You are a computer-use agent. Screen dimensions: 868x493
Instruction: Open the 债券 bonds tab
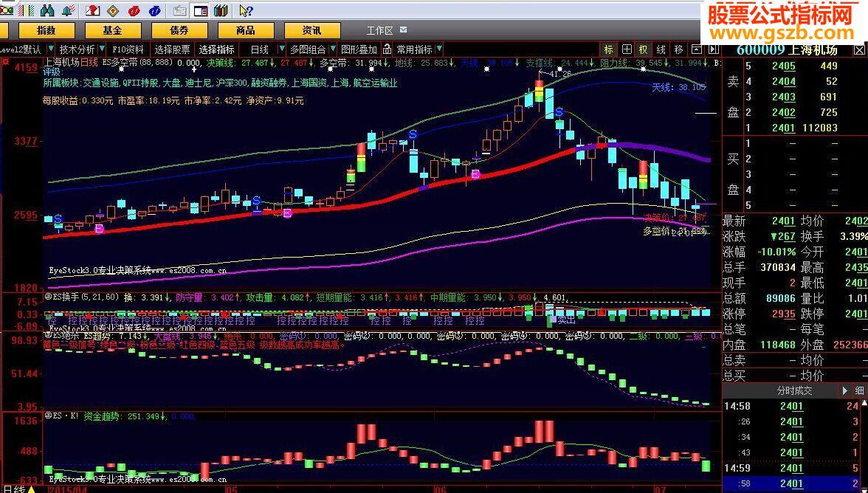click(x=179, y=30)
